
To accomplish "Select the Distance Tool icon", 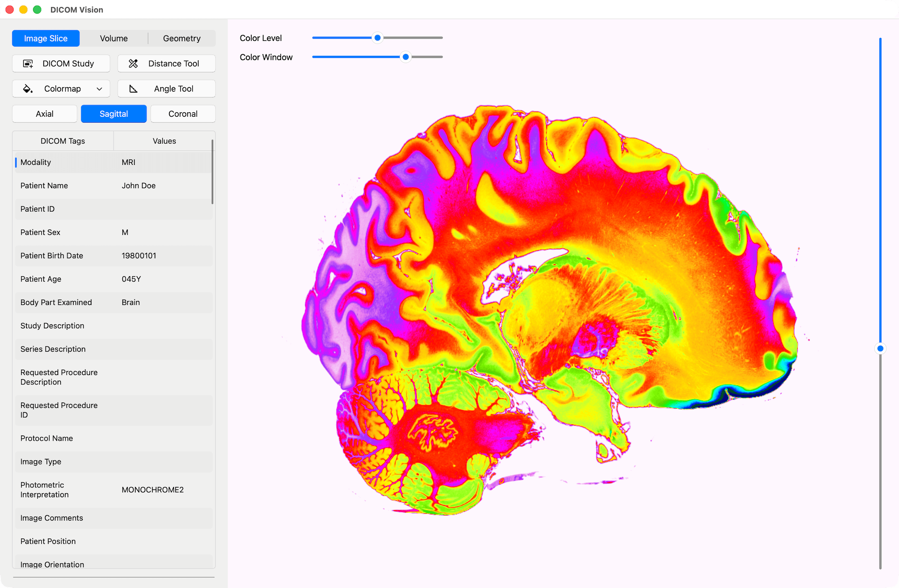I will pyautogui.click(x=134, y=63).
